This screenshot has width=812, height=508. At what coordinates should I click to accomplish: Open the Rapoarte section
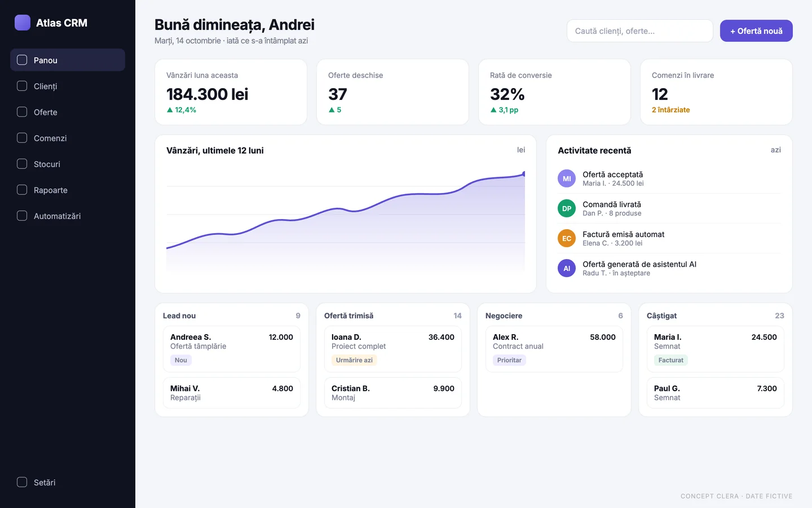[x=68, y=190]
